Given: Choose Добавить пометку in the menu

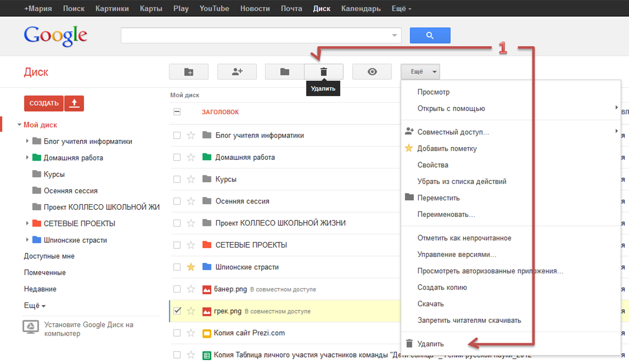Looking at the screenshot, I should [447, 148].
